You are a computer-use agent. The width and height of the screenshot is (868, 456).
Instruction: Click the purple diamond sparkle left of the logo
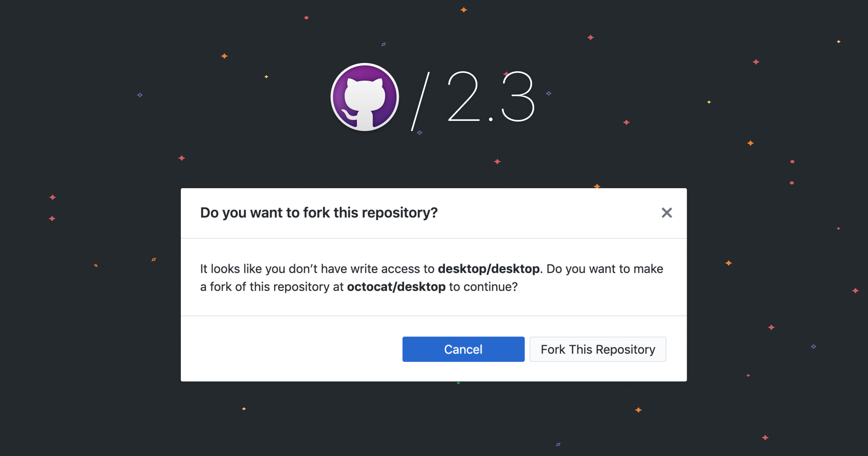pyautogui.click(x=139, y=94)
